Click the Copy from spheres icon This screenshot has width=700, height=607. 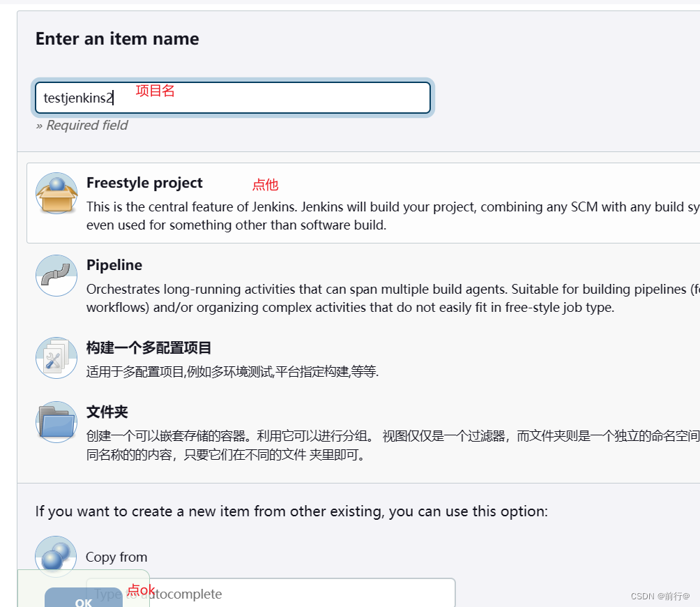56,557
